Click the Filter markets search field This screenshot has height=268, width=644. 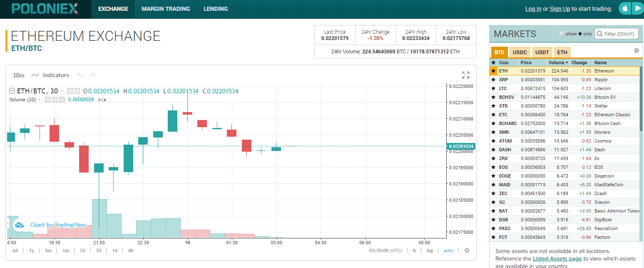[x=617, y=34]
